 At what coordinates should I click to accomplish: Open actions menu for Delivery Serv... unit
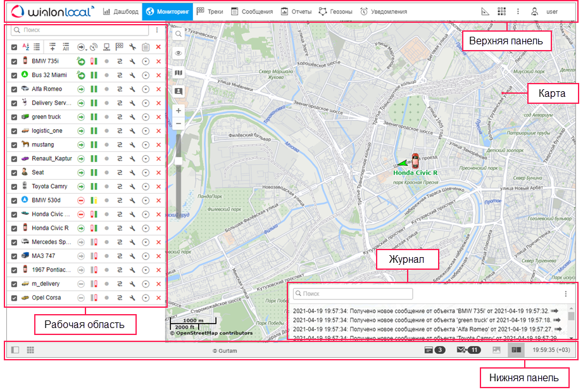146,103
